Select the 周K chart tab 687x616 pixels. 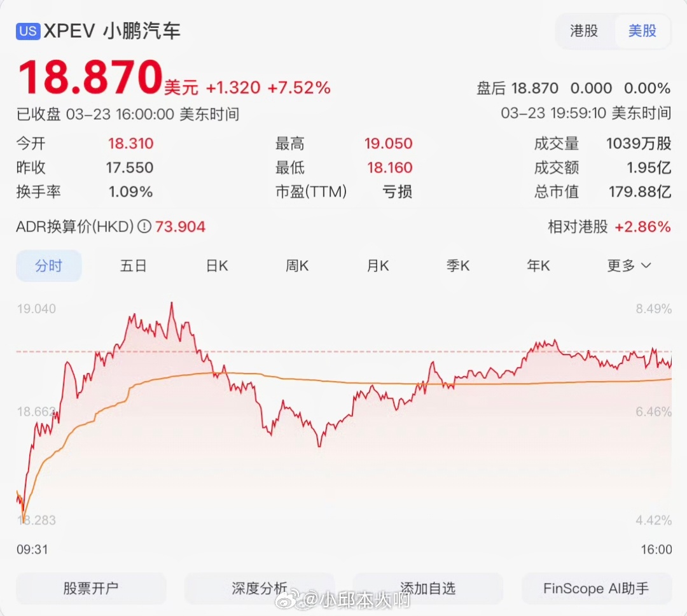point(297,266)
